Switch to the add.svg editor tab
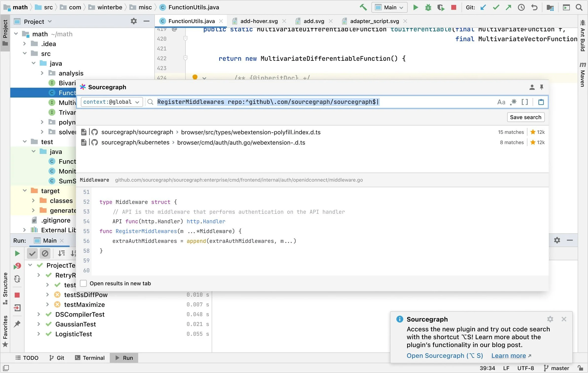The height and width of the screenshot is (373, 588). pyautogui.click(x=314, y=21)
